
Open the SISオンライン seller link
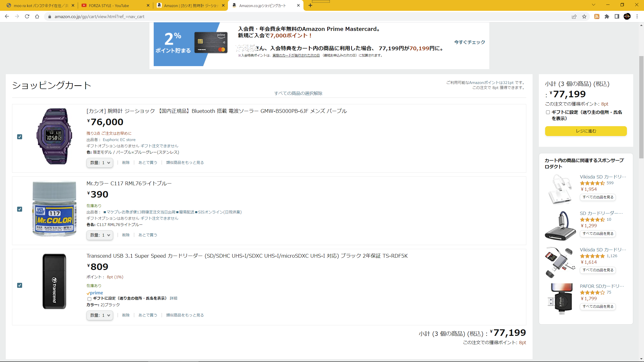click(173, 212)
